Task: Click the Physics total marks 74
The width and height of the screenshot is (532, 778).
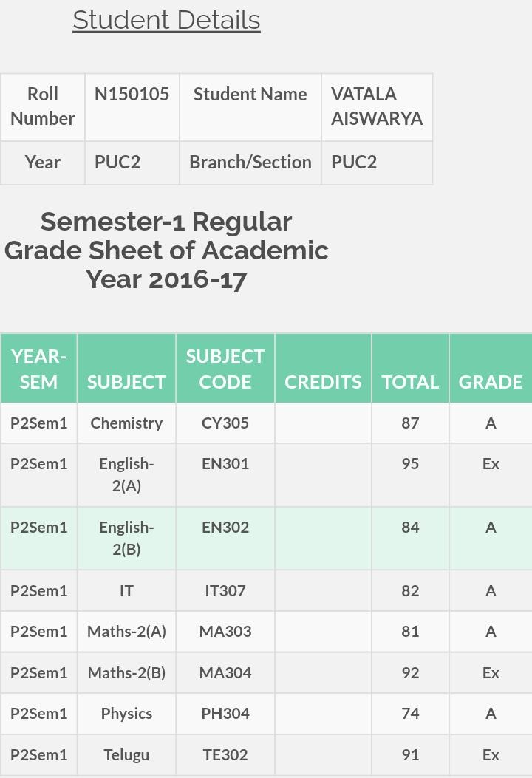Action: coord(410,714)
